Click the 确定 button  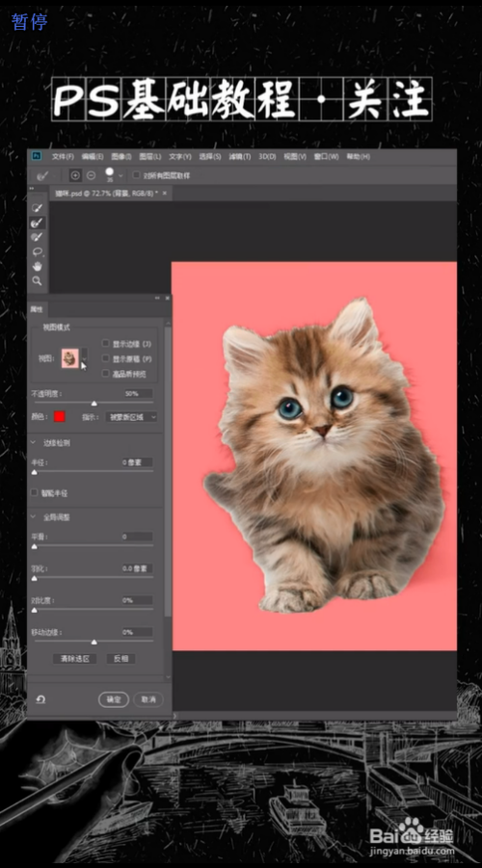point(114,699)
